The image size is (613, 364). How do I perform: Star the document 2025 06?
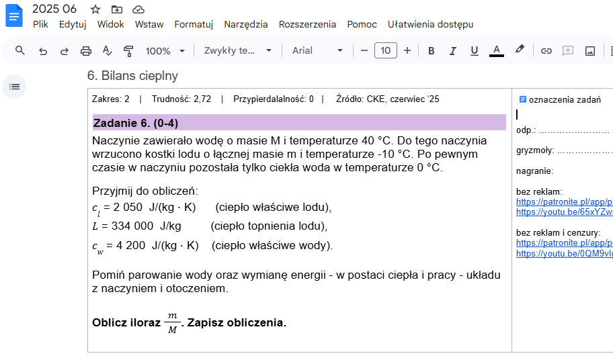[x=95, y=9]
